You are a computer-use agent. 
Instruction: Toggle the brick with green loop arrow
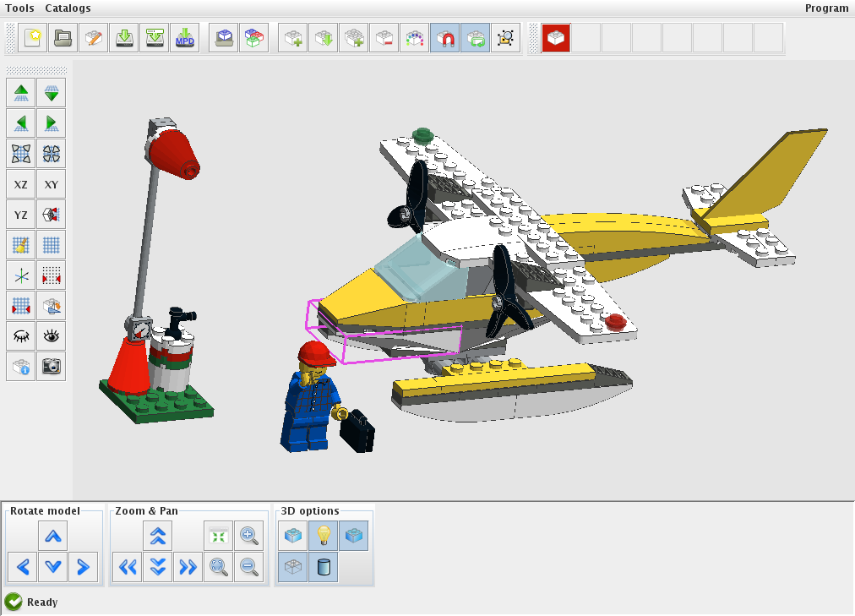coord(476,38)
